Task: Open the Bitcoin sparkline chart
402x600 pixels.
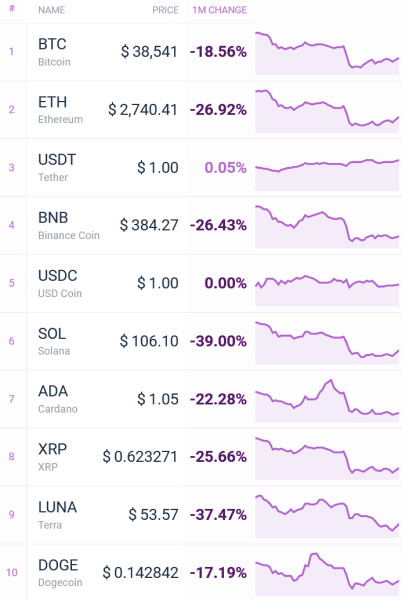Action: pyautogui.click(x=327, y=53)
